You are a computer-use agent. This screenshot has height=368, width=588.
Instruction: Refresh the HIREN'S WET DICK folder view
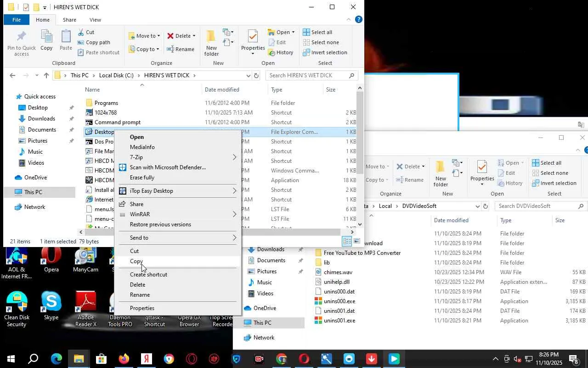[256, 75]
